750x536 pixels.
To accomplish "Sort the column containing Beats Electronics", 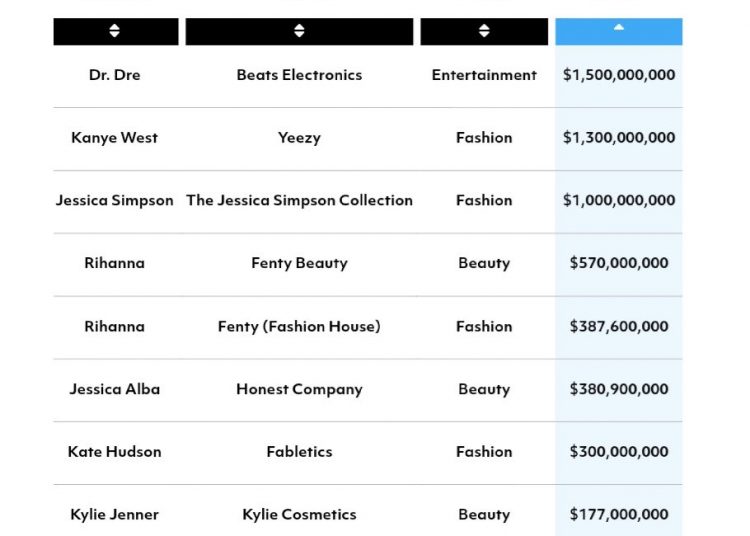I will tap(299, 31).
